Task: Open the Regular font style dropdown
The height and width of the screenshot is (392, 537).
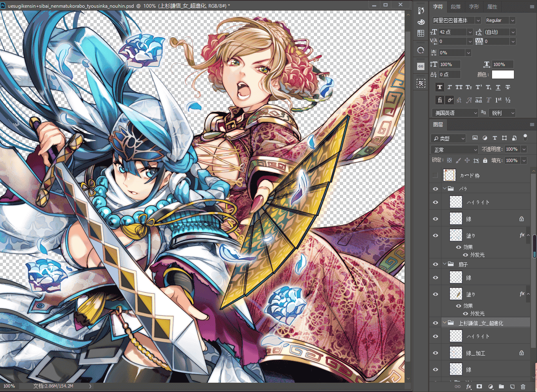Action: 500,20
